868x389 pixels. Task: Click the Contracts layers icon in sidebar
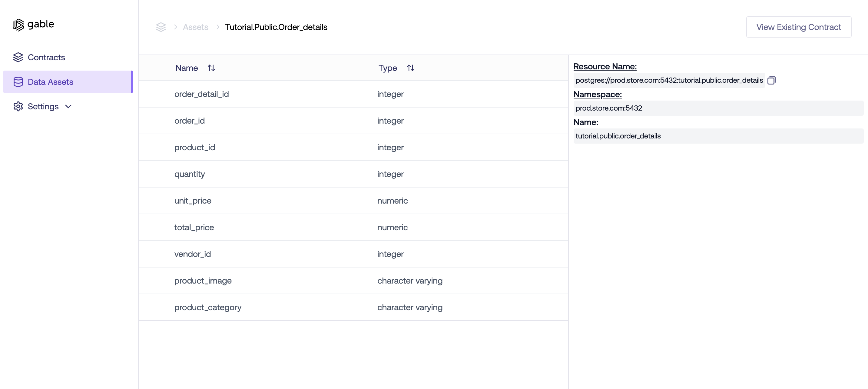pyautogui.click(x=18, y=57)
